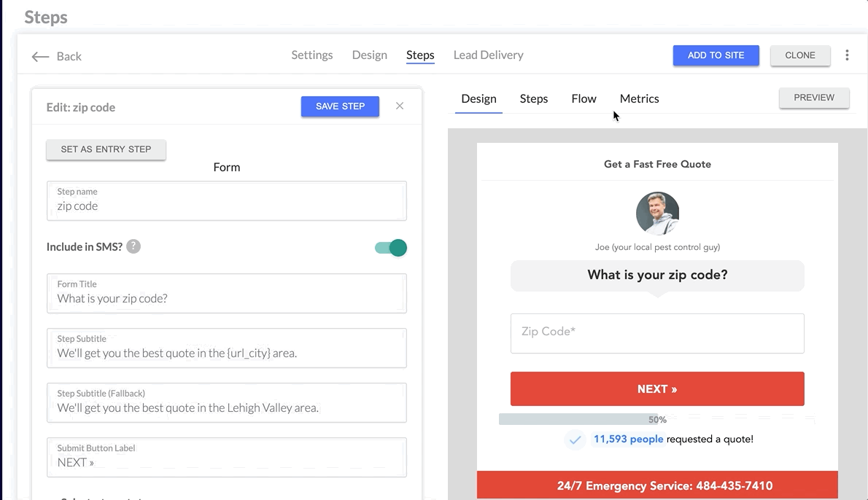Click Set as Entry Step button
The image size is (868, 500).
[106, 149]
